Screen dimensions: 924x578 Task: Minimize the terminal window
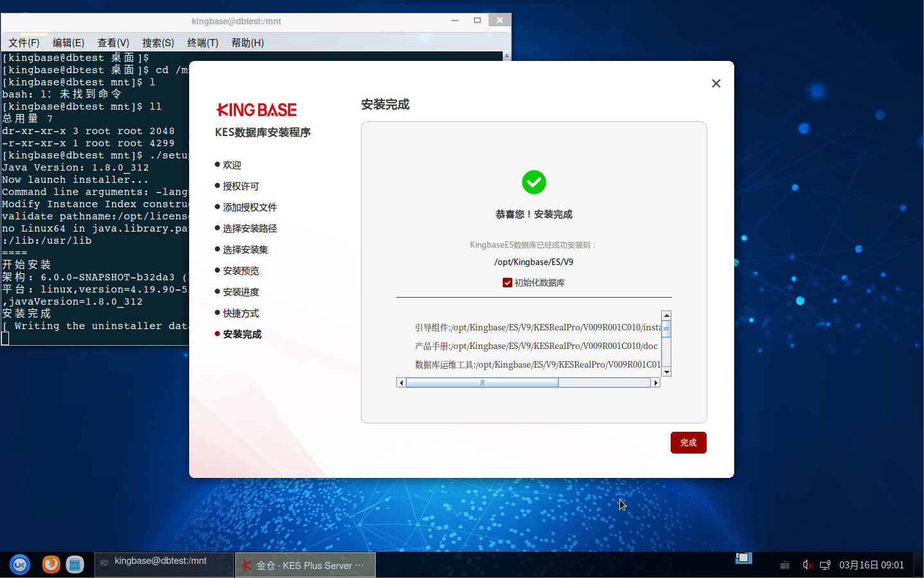tap(455, 21)
